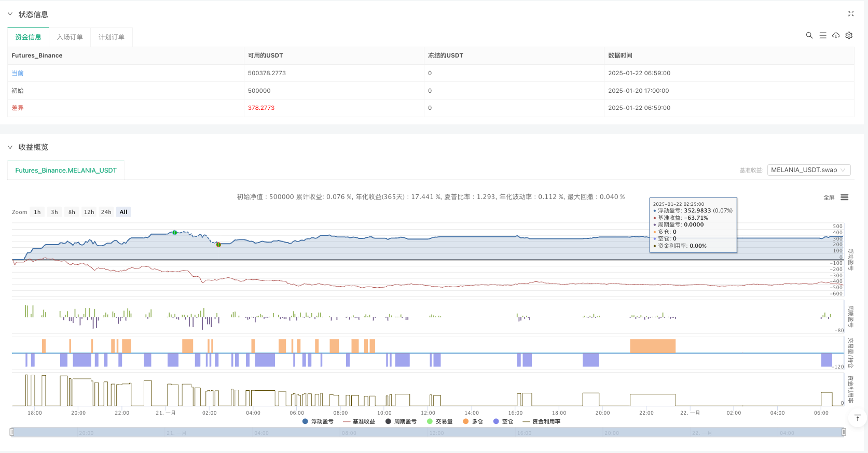This screenshot has width=868, height=453.
Task: Open the chart hamburger menu icon
Action: tap(845, 197)
